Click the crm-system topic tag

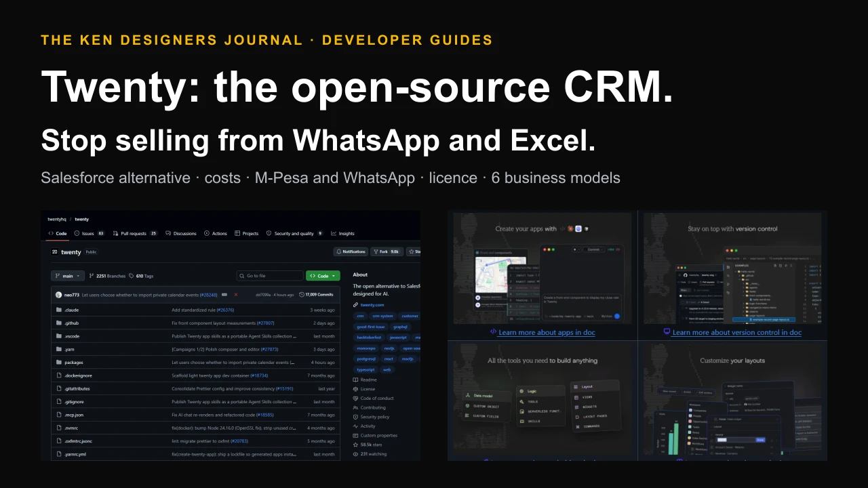point(382,316)
